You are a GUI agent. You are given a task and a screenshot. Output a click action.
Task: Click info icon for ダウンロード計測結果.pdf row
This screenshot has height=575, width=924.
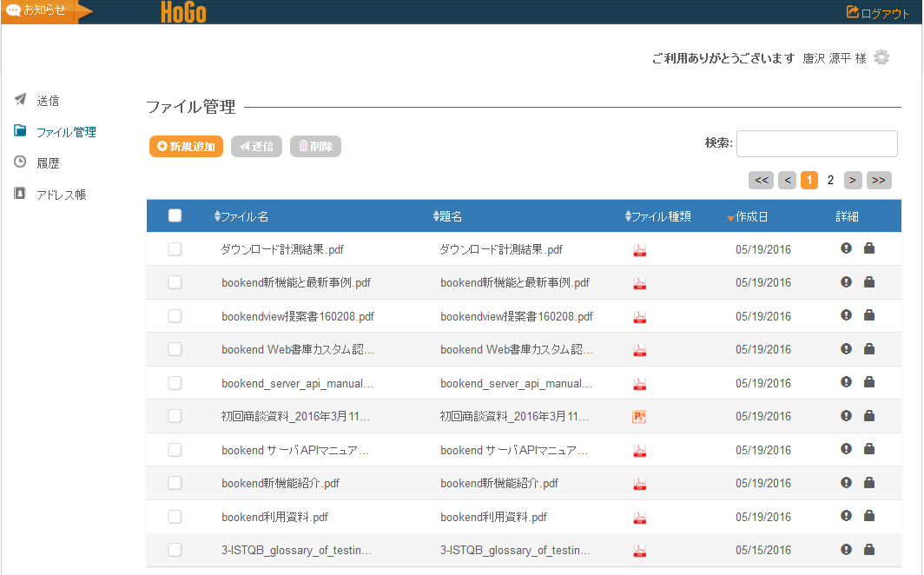[847, 248]
